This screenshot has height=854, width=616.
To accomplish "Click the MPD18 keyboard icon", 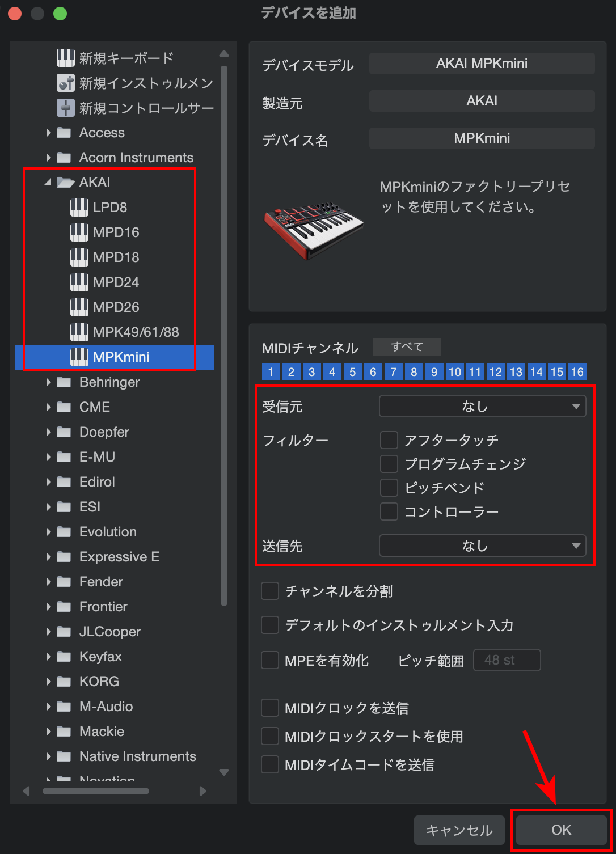I will 79,257.
